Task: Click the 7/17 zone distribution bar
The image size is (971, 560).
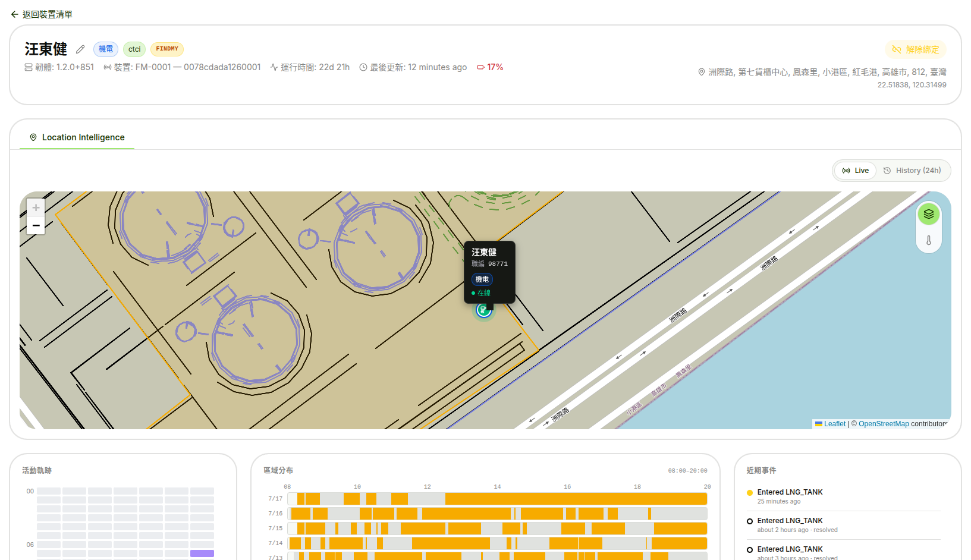Action: 497,499
